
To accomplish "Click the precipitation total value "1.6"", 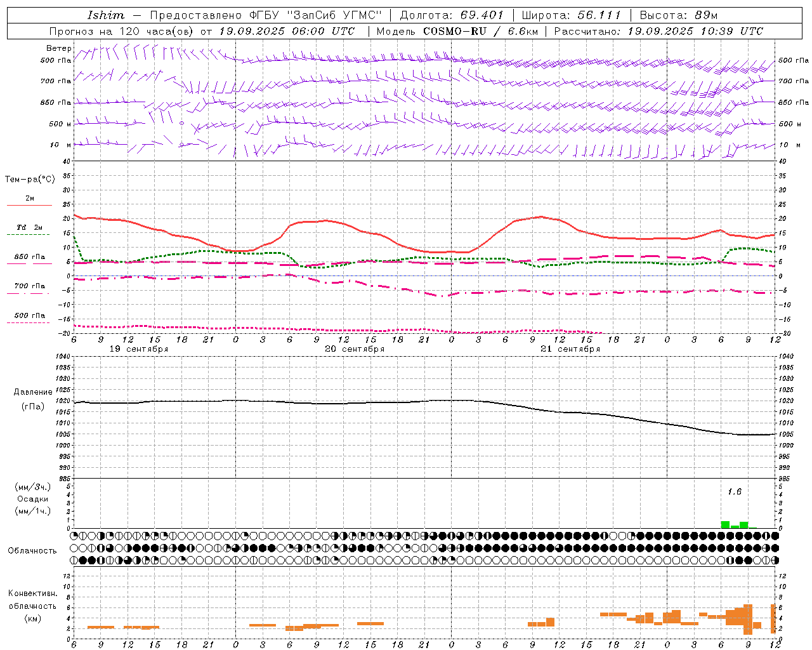I will click(734, 492).
